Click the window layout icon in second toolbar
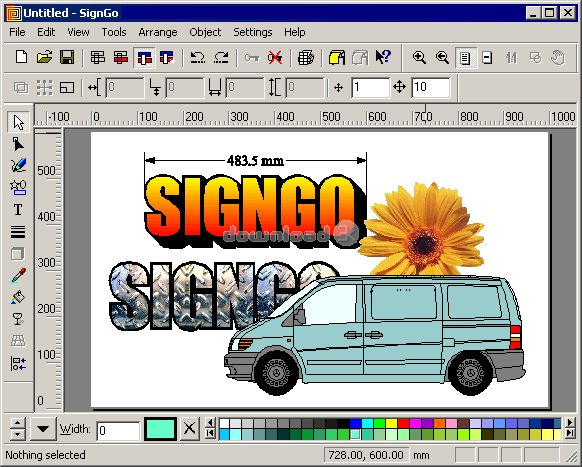 tap(67, 88)
